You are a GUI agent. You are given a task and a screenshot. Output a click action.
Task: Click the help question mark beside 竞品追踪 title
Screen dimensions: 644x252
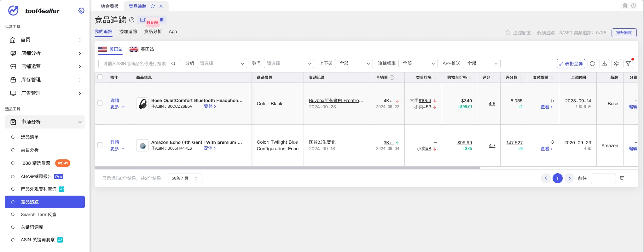[x=132, y=20]
